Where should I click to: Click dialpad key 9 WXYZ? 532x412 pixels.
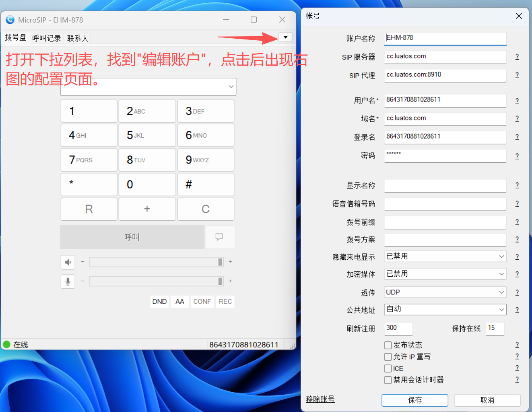tap(206, 160)
